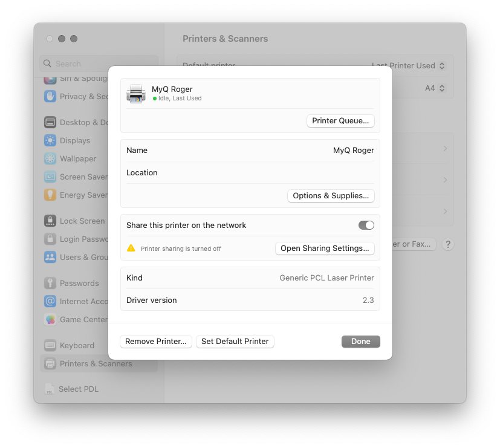This screenshot has height=448, width=500.
Task: Open the A4 paper size dropdown
Action: (435, 88)
